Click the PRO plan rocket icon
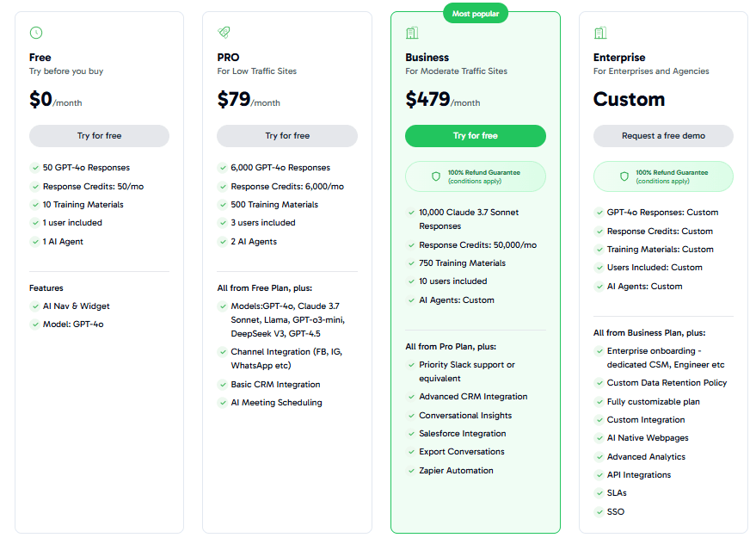 (224, 33)
